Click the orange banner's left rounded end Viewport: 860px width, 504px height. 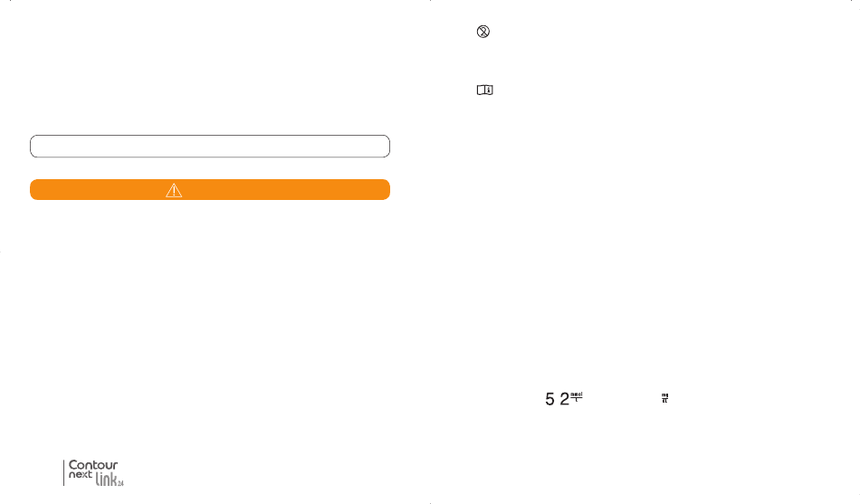coord(35,190)
